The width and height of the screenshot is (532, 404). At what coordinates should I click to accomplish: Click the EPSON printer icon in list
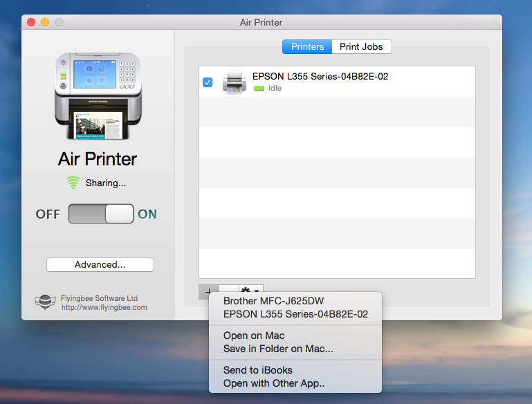click(x=234, y=82)
